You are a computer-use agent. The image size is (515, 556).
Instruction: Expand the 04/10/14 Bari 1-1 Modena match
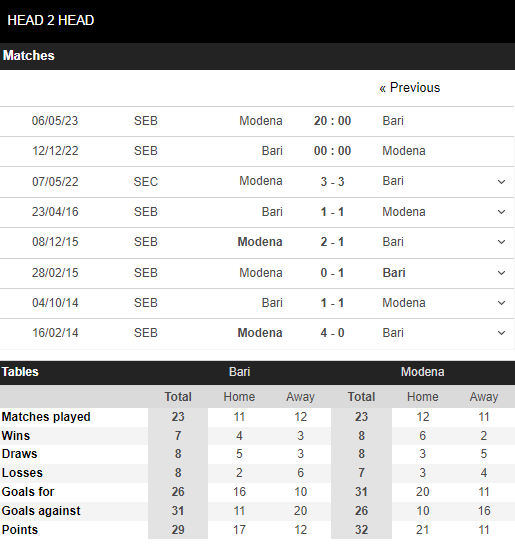pos(501,303)
